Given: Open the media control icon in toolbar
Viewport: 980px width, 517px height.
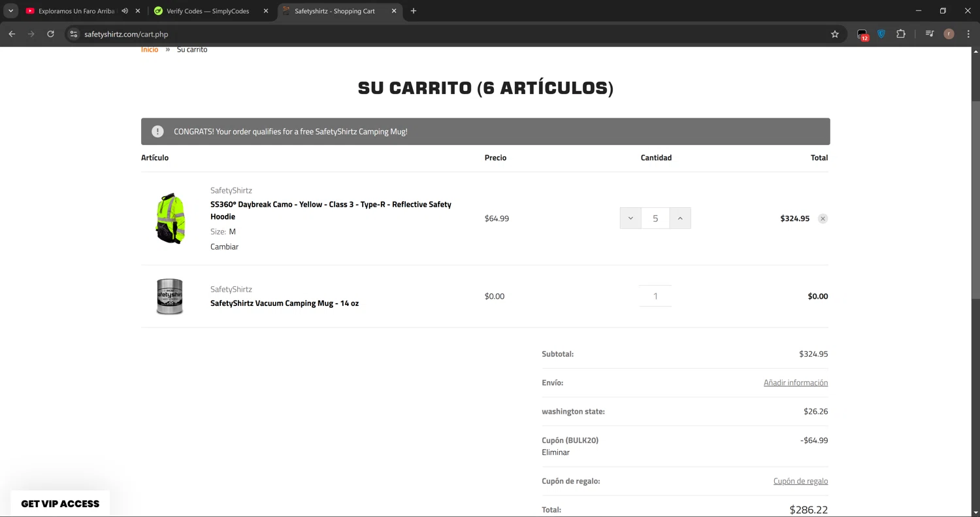Looking at the screenshot, I should coord(929,34).
